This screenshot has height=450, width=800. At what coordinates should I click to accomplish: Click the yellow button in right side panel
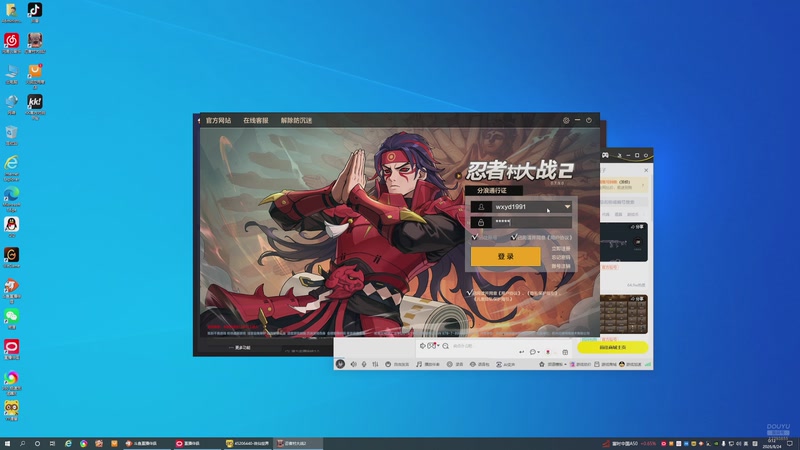(x=612, y=347)
